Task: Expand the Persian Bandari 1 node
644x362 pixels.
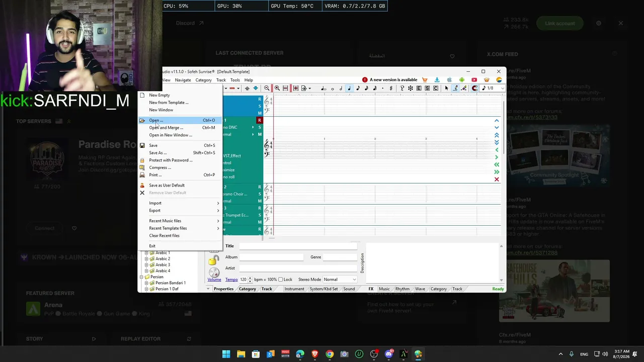Action: click(x=146, y=283)
